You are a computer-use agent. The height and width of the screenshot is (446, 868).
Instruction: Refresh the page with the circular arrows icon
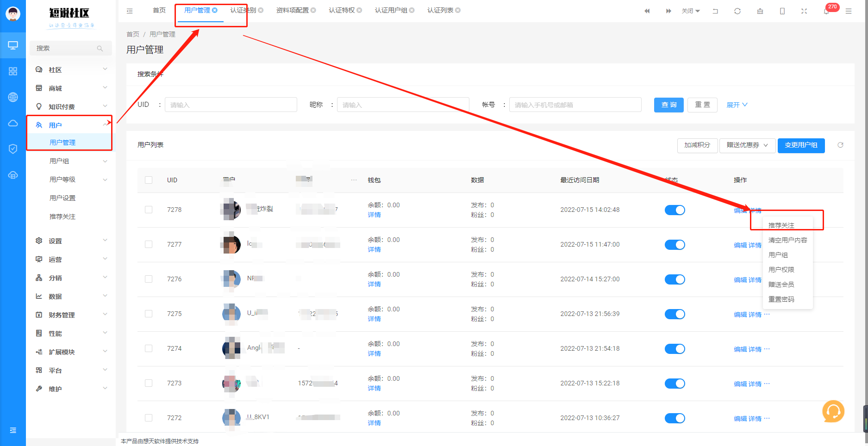737,11
